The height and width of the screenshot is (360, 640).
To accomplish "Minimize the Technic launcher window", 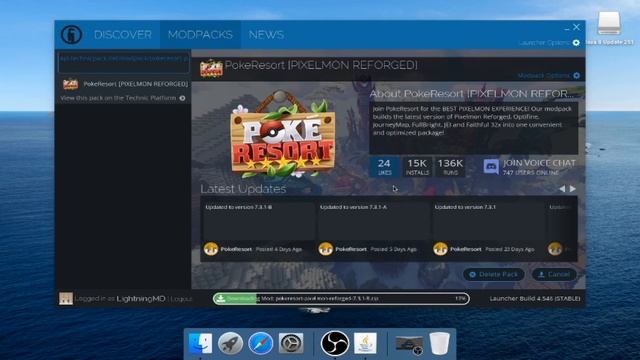I will pyautogui.click(x=567, y=29).
